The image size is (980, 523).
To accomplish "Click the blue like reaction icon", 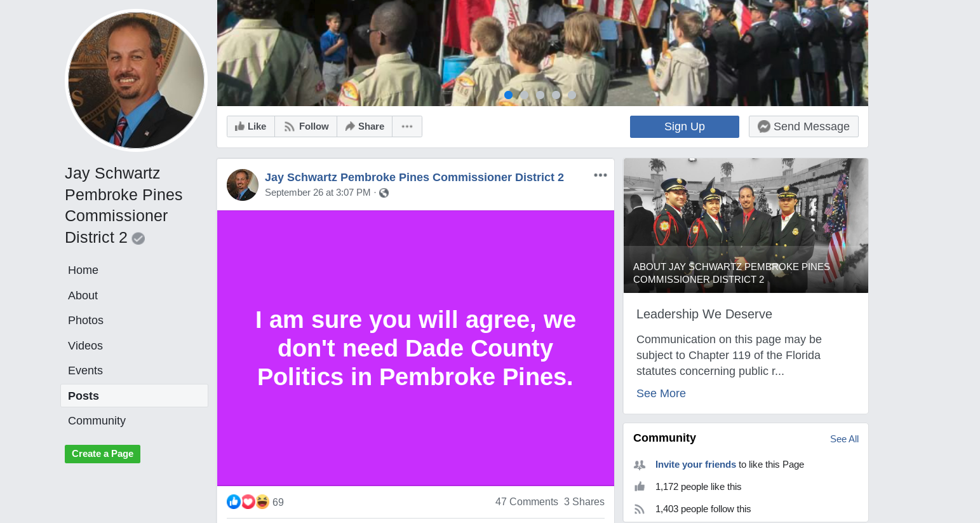I will pyautogui.click(x=234, y=502).
